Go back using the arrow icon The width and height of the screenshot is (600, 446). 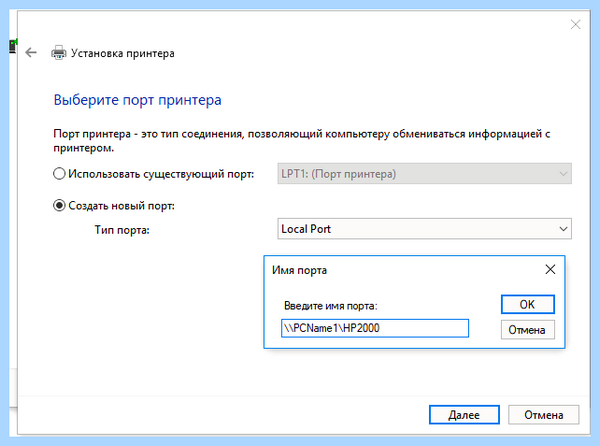[31, 52]
